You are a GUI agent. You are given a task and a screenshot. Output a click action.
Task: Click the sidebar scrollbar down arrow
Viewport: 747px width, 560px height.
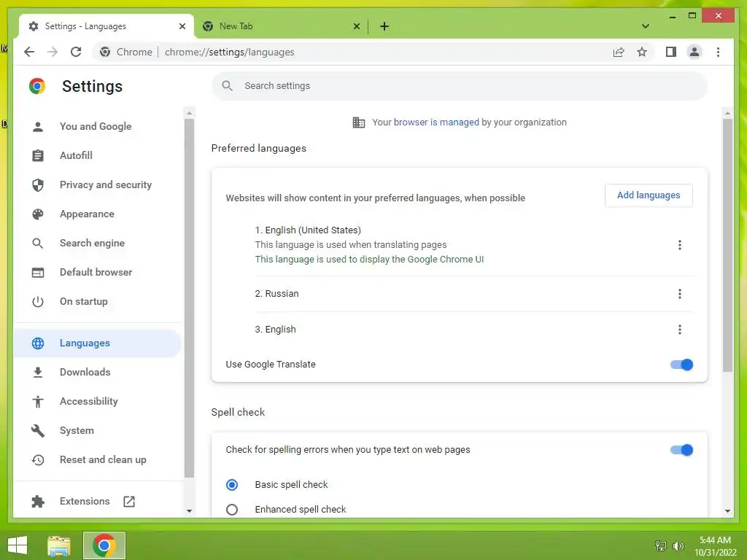coord(189,511)
